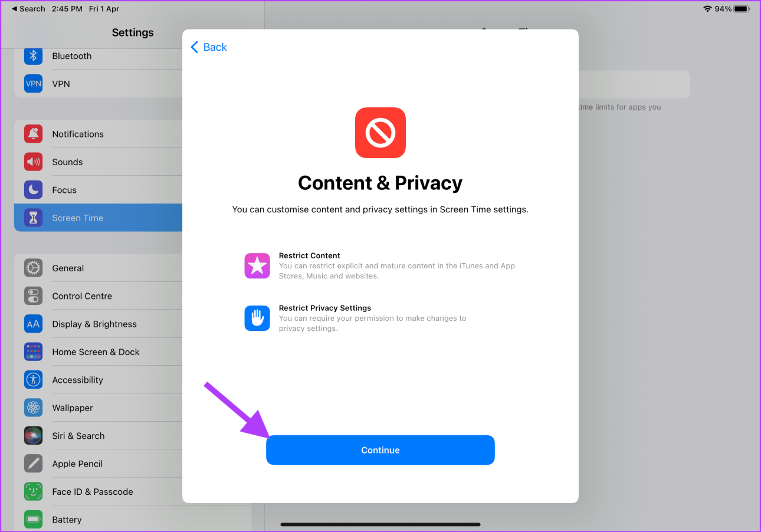This screenshot has width=761, height=532.
Task: Tap the Apple Pencil icon
Action: [34, 464]
